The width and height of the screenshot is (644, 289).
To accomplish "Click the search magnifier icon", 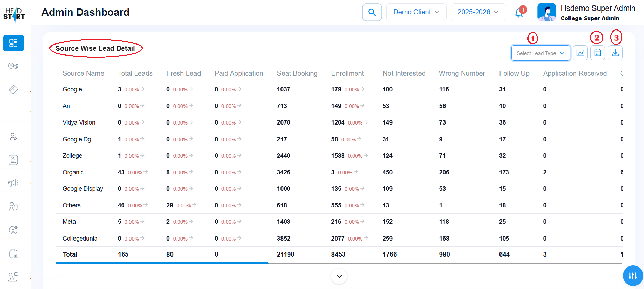I will [x=372, y=12].
